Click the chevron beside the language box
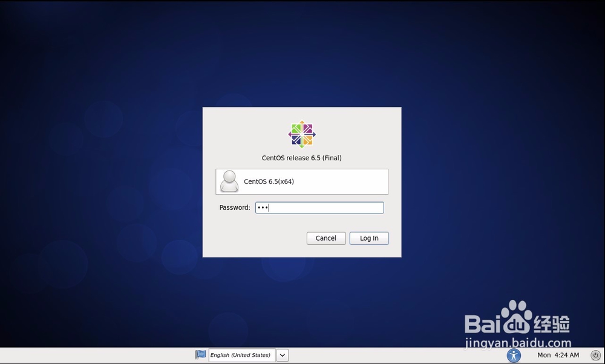The height and width of the screenshot is (364, 605). [x=282, y=355]
